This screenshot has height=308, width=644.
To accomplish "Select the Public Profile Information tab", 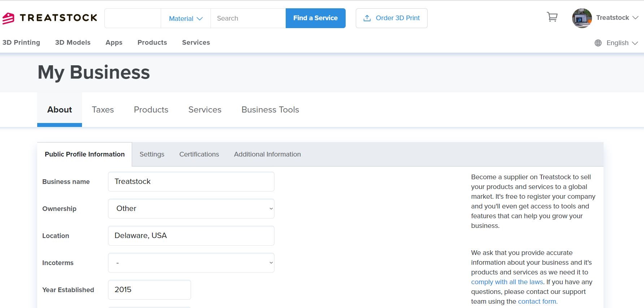I will (85, 154).
